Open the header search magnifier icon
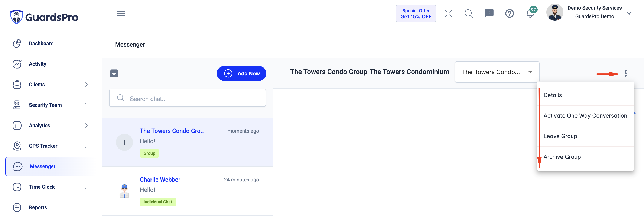This screenshot has height=216, width=644. [469, 13]
